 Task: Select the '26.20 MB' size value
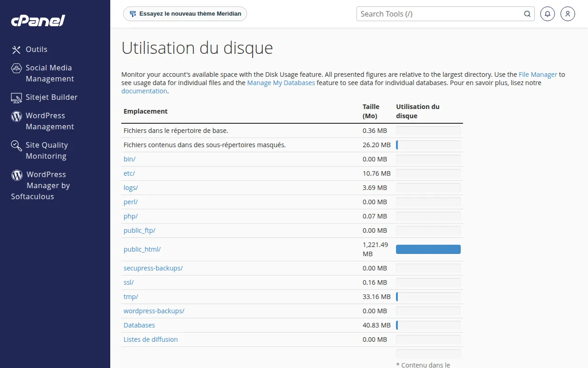pyautogui.click(x=377, y=145)
